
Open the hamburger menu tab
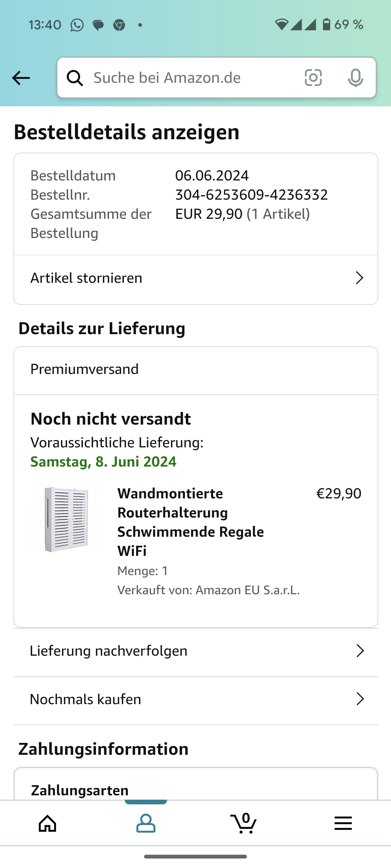(343, 824)
